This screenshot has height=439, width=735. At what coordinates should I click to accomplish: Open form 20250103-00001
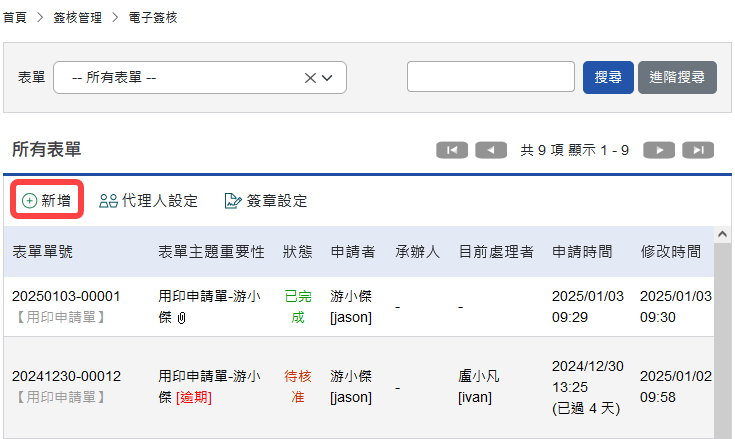click(x=66, y=296)
